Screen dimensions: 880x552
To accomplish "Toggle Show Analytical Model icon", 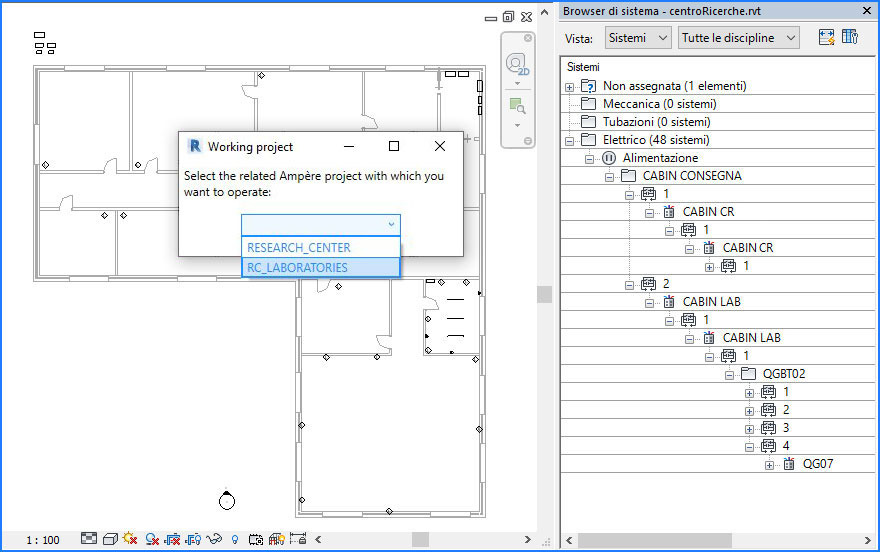I will (x=277, y=540).
